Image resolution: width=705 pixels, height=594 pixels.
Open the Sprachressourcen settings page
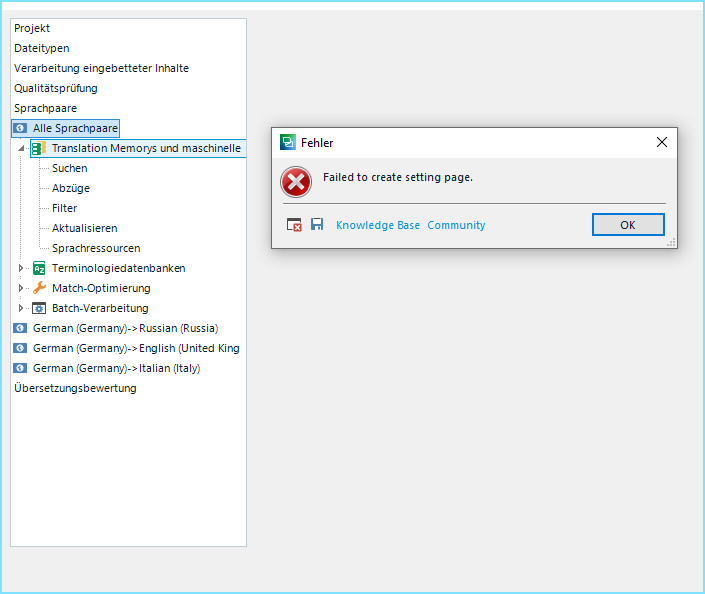pyautogui.click(x=96, y=248)
